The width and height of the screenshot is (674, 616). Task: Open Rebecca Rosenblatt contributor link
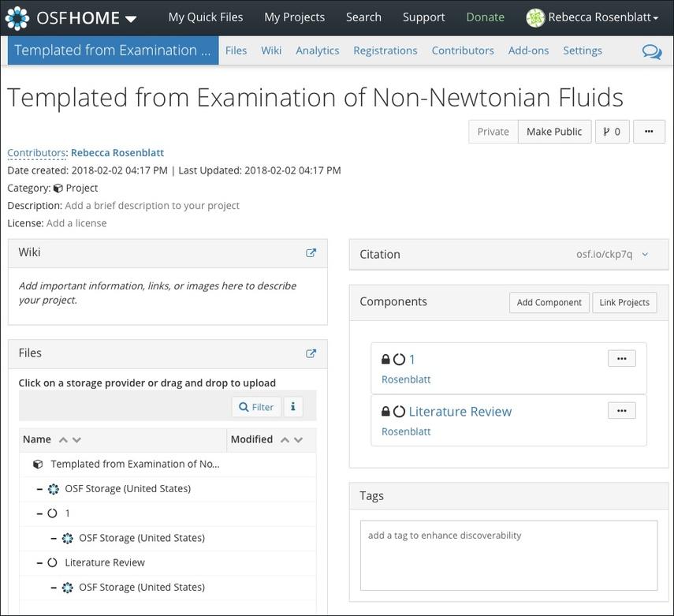tap(117, 153)
